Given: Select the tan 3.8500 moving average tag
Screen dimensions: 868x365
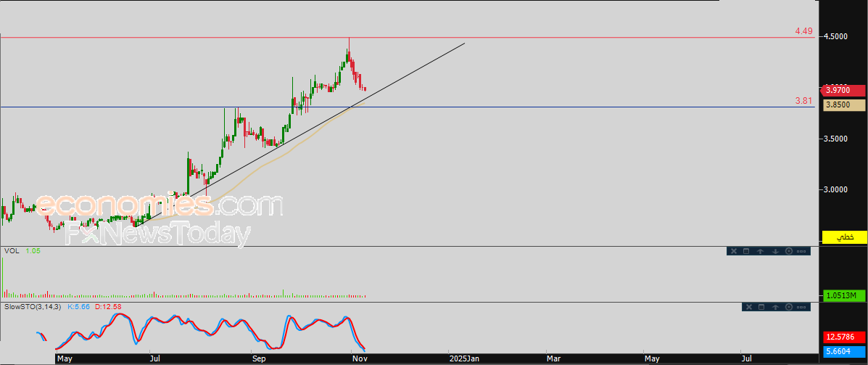Looking at the screenshot, I should pos(844,104).
